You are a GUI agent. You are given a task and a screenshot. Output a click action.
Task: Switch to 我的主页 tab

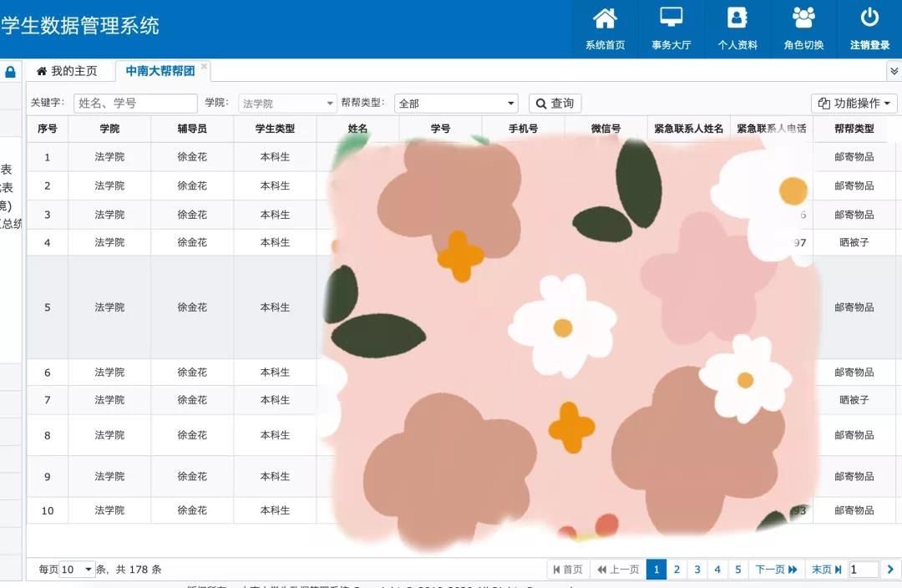(67, 72)
